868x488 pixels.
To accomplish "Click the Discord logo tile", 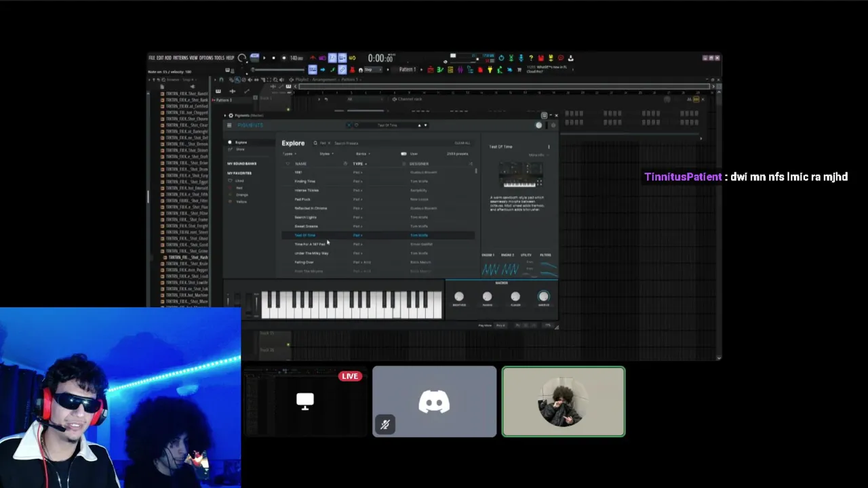I will (x=434, y=402).
